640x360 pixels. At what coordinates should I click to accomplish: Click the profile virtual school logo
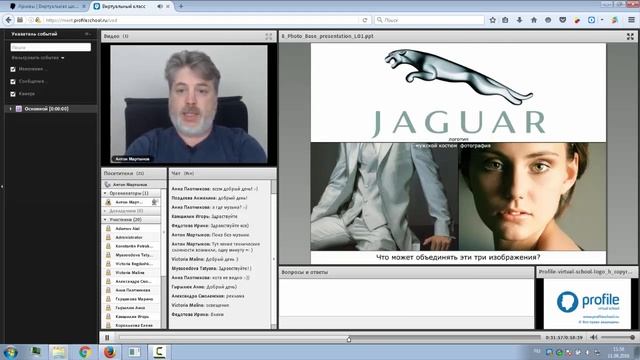pyautogui.click(x=588, y=303)
